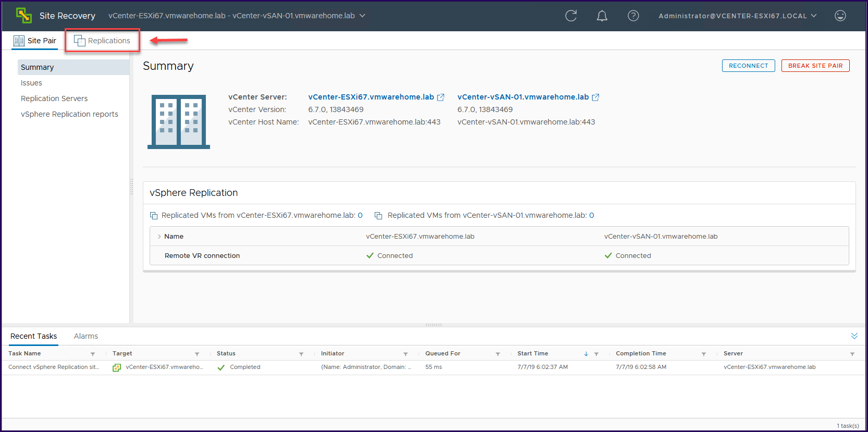Filter the Target column
The width and height of the screenshot is (868, 432).
click(197, 354)
